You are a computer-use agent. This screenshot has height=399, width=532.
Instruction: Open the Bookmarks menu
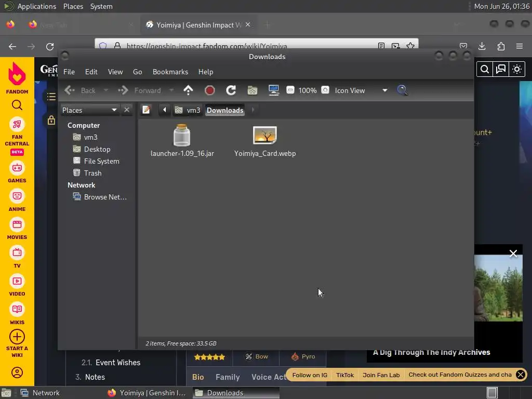[x=170, y=72]
